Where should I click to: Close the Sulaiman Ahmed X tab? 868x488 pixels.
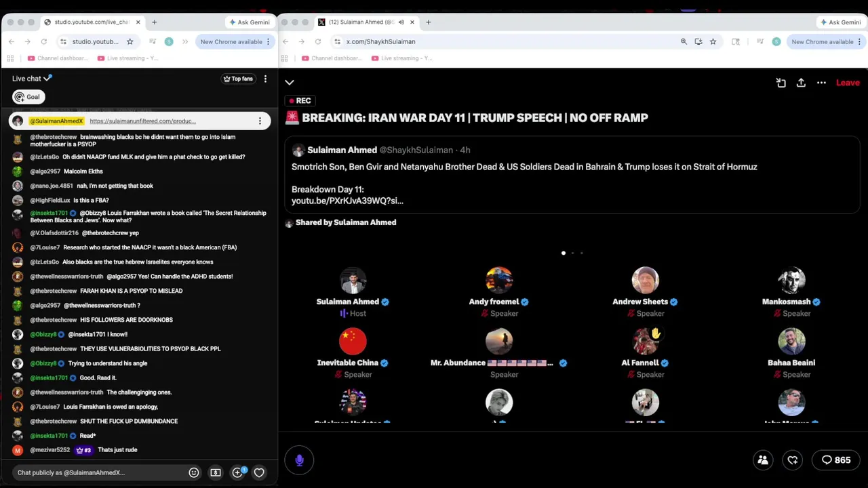pyautogui.click(x=412, y=22)
